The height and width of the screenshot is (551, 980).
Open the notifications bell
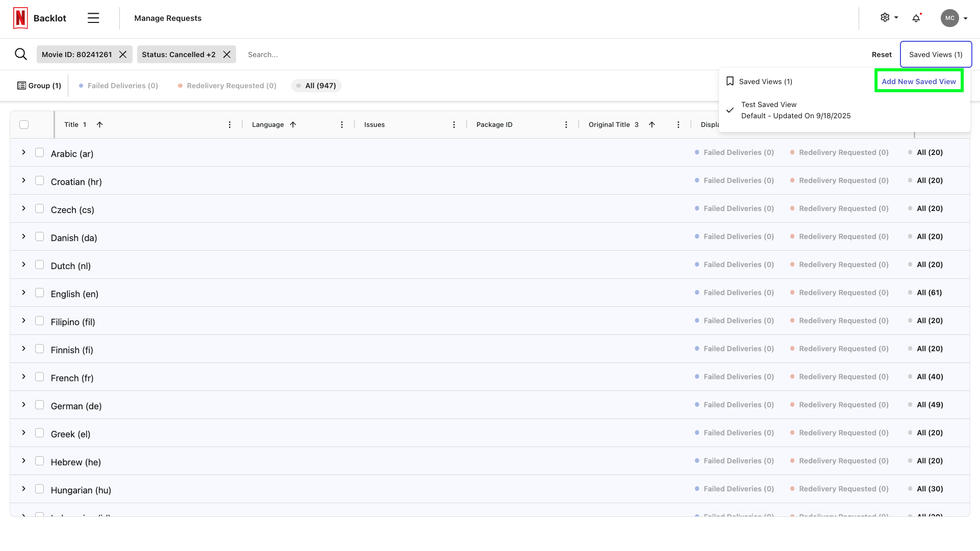tap(916, 18)
